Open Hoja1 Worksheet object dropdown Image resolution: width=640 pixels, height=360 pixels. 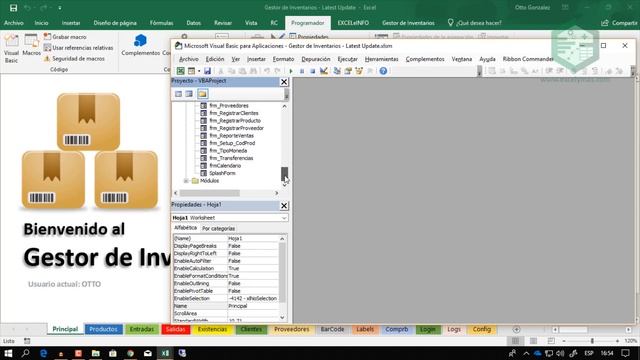click(284, 218)
